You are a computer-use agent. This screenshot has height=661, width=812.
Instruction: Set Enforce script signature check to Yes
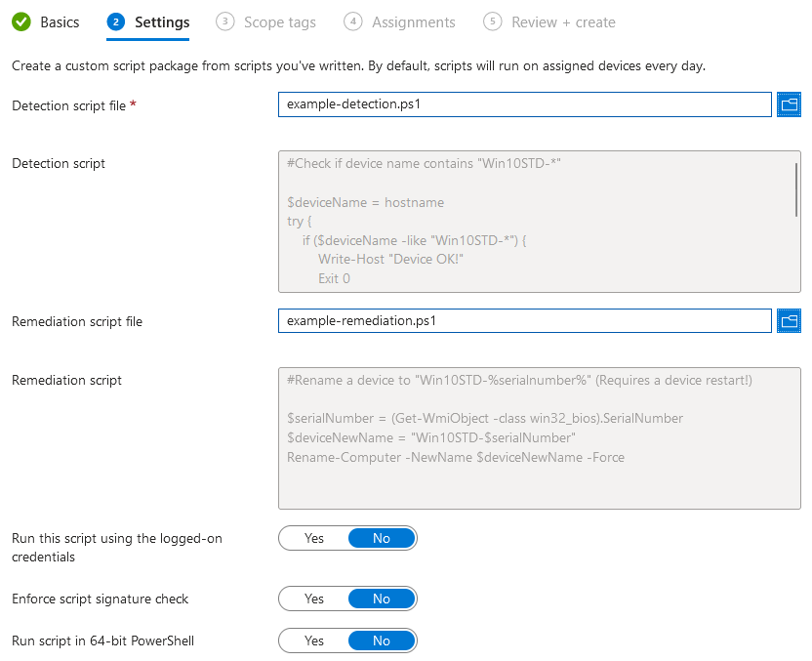click(313, 599)
